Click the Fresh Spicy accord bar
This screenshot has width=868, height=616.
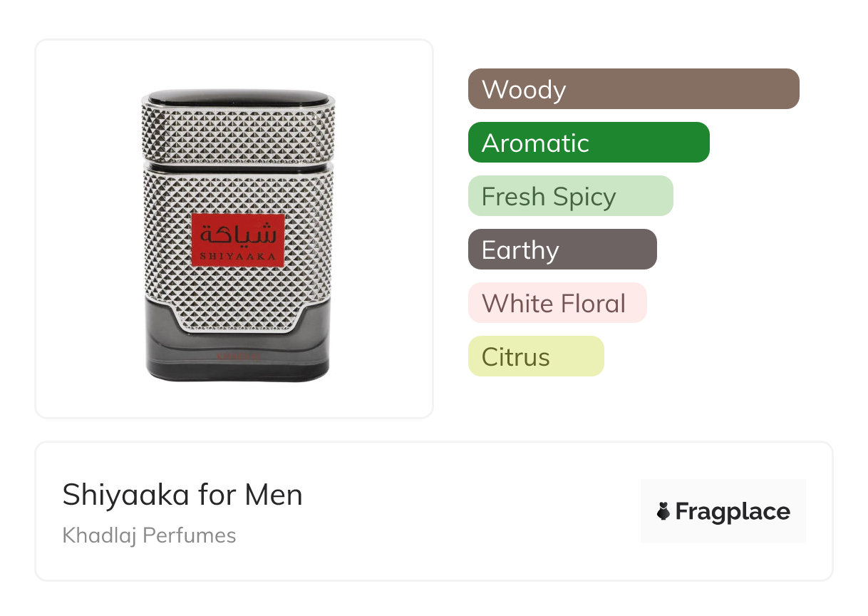[570, 196]
